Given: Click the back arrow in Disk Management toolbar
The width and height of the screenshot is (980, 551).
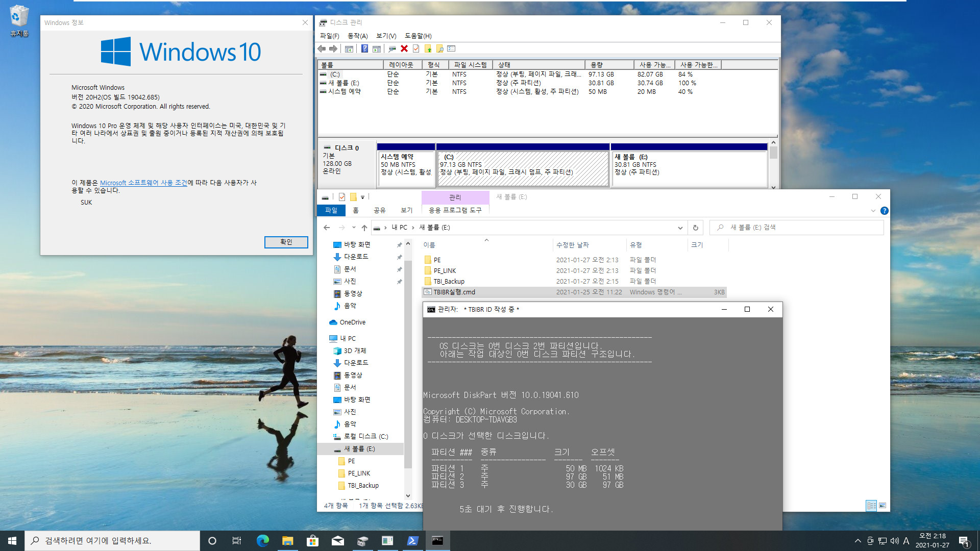Looking at the screenshot, I should pyautogui.click(x=322, y=48).
